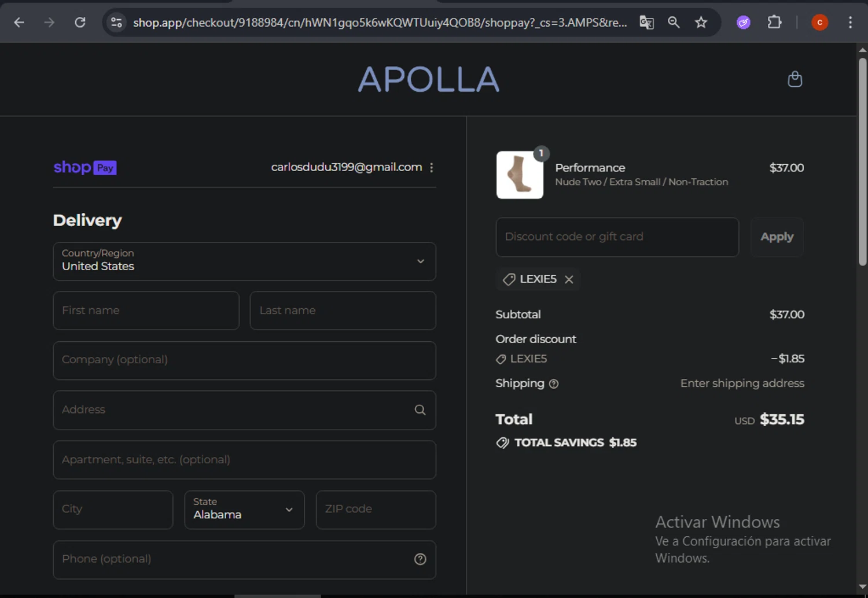
Task: Go back to the previous page
Action: point(19,23)
